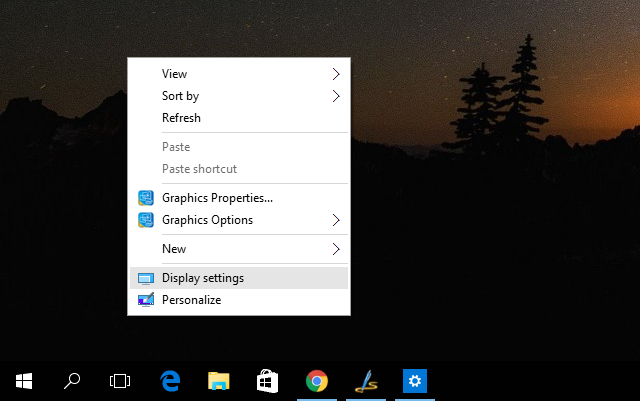Viewport: 640px width, 401px height.
Task: Select Graphics Properties... menu entry
Action: (x=239, y=198)
